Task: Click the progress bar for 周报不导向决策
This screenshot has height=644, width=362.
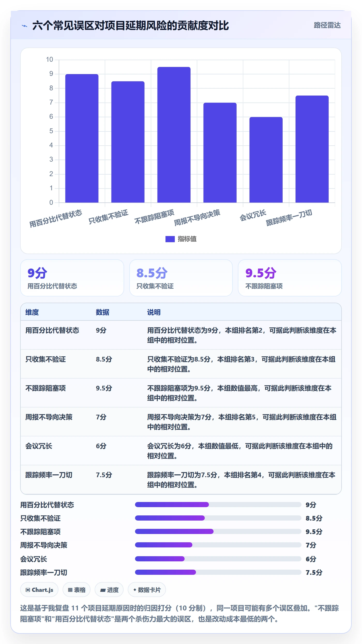Action: (x=218, y=545)
